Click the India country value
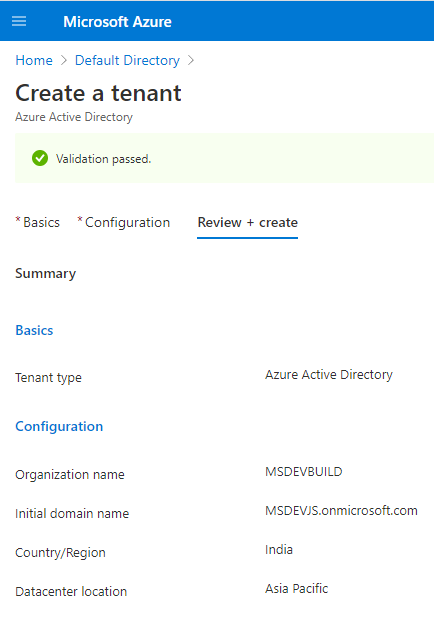The height and width of the screenshot is (619, 434). (x=279, y=550)
